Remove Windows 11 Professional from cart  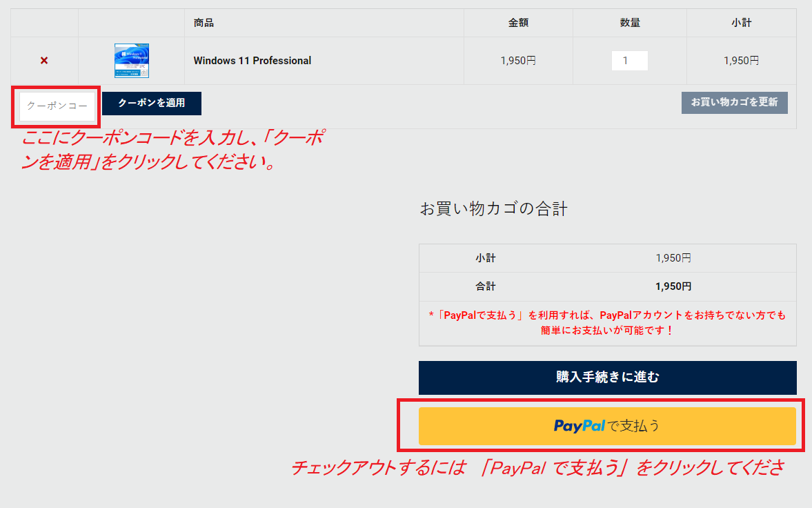(x=43, y=60)
